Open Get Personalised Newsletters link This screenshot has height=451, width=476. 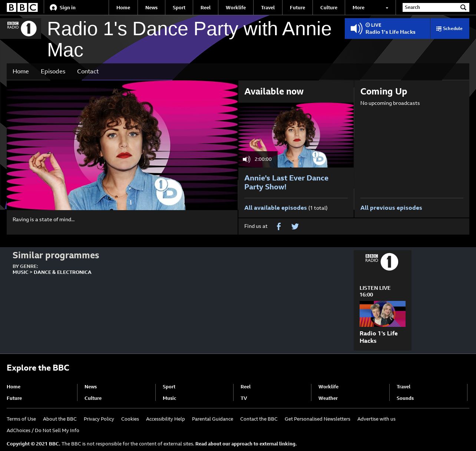(x=317, y=419)
